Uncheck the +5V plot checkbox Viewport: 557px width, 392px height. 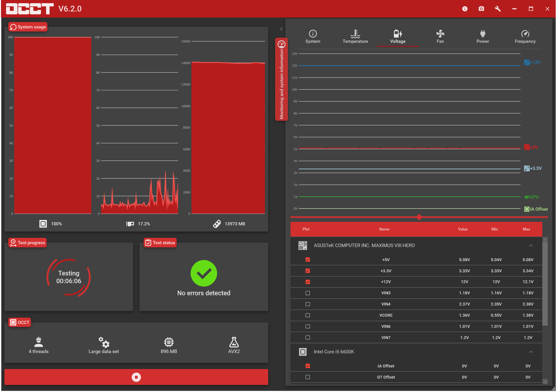coord(308,260)
